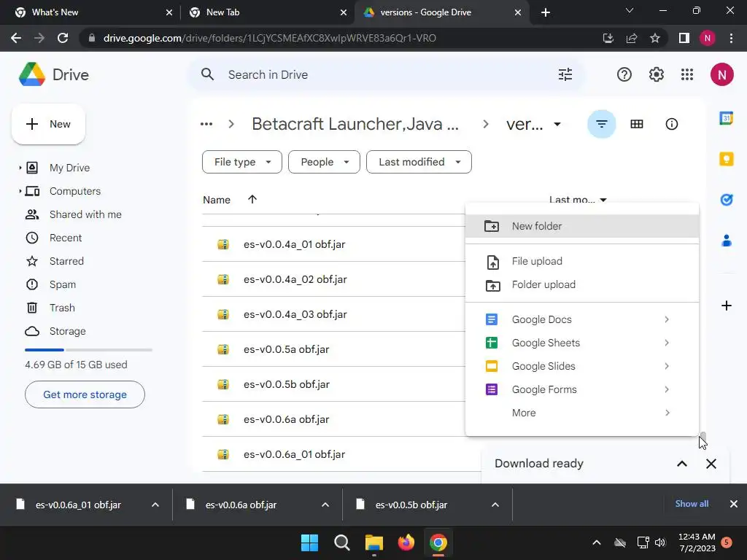The height and width of the screenshot is (560, 747).
Task: Open Keep notes side panel
Action: pos(726,158)
